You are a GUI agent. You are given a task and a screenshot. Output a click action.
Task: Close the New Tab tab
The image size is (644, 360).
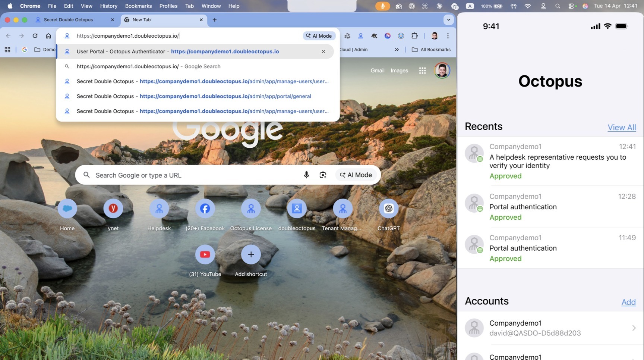pyautogui.click(x=201, y=20)
